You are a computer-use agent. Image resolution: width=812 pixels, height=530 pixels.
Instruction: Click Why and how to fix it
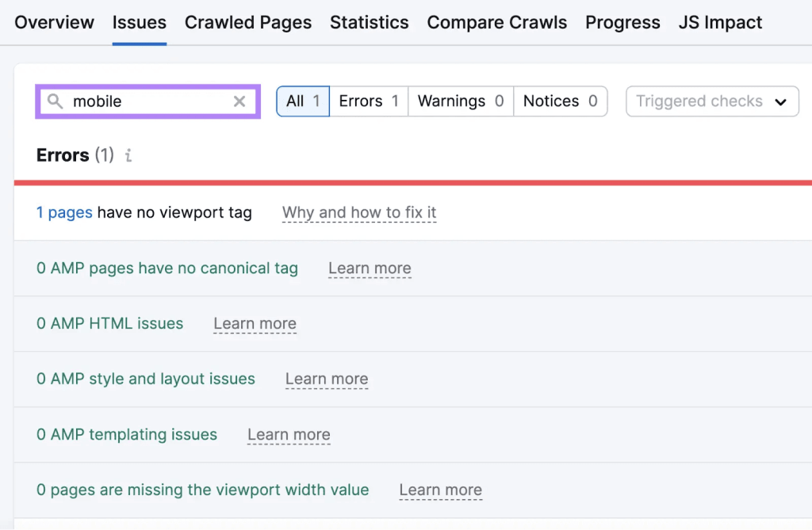point(359,212)
